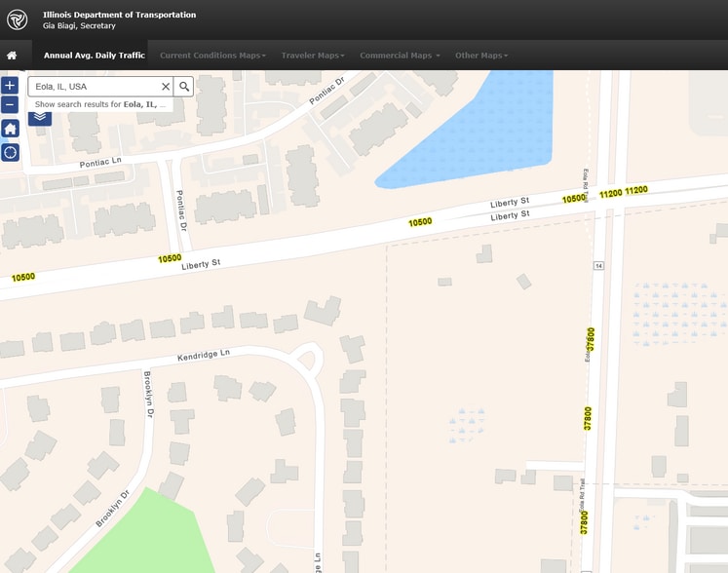
Task: Expand the layers panel chevron button
Action: 39,118
